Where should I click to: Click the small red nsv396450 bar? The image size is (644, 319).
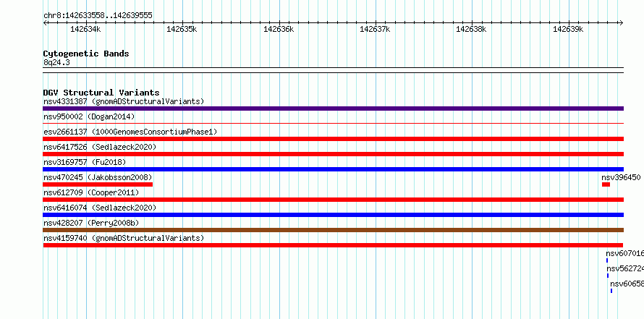[606, 184]
